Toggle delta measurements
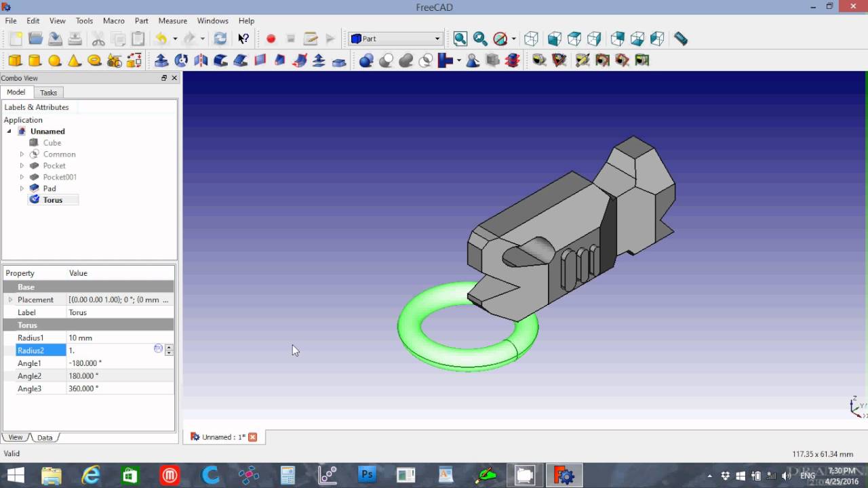The height and width of the screenshot is (488, 868). point(642,60)
